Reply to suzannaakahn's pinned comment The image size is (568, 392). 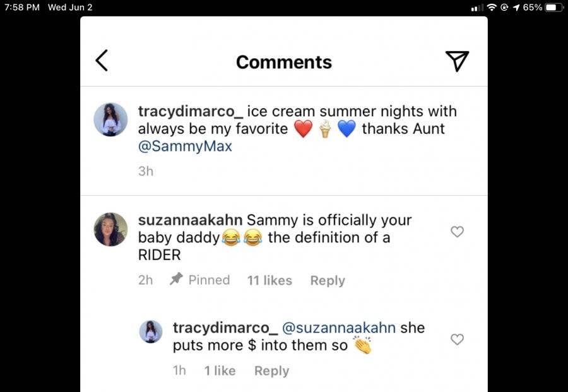pos(328,280)
